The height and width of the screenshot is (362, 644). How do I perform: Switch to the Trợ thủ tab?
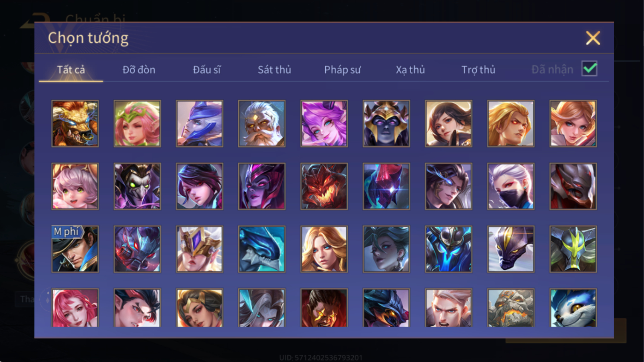coord(478,70)
